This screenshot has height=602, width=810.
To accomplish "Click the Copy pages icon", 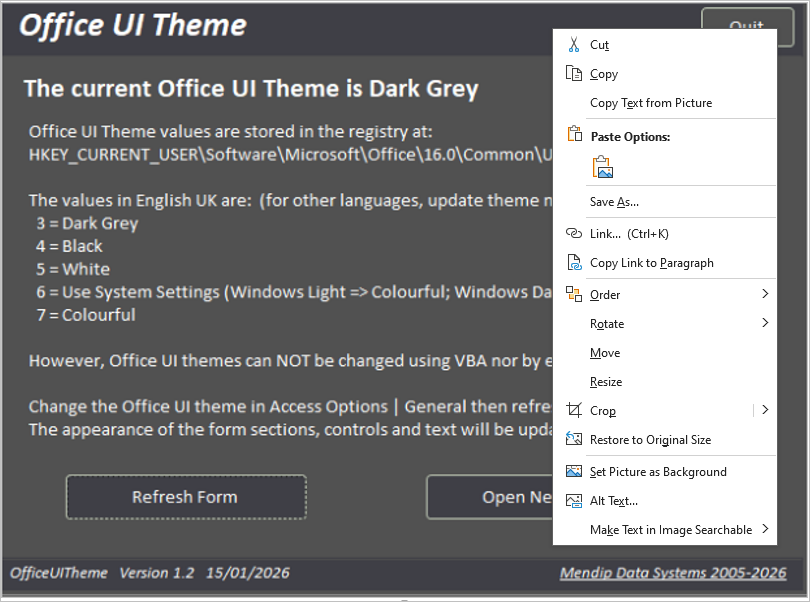I will (573, 73).
